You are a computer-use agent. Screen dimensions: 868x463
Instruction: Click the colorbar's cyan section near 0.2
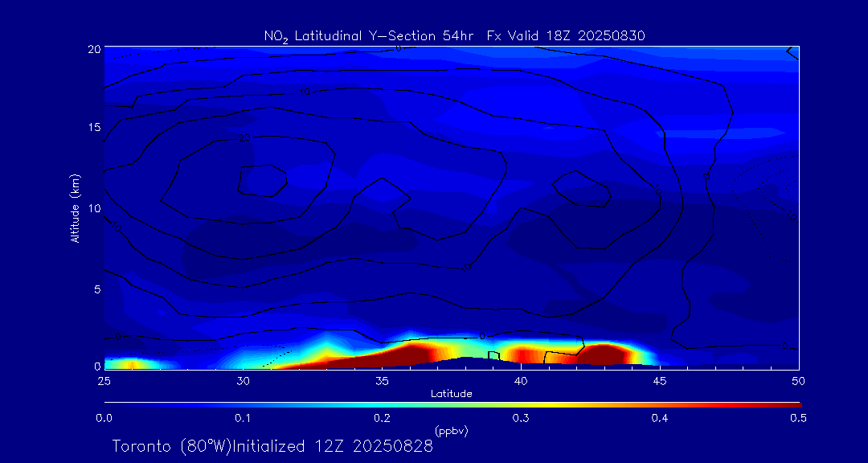pyautogui.click(x=383, y=404)
